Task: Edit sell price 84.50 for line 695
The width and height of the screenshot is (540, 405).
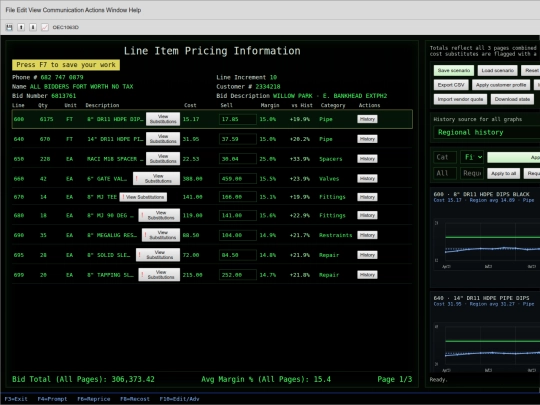Action: [238, 255]
